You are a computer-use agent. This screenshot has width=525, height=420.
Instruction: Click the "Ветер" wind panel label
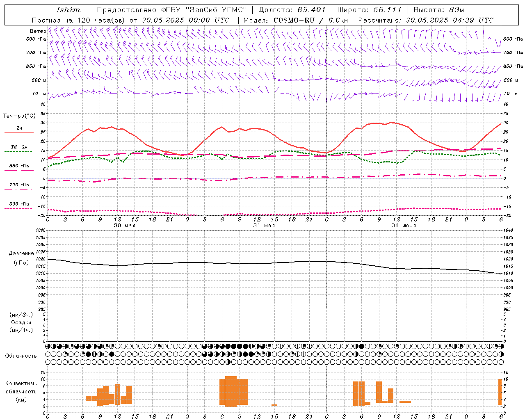[x=38, y=31]
